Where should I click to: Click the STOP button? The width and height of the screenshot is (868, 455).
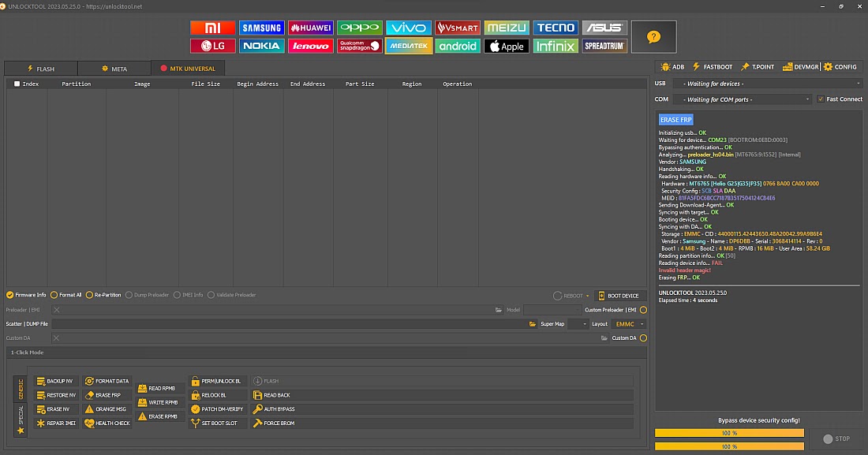pyautogui.click(x=836, y=439)
